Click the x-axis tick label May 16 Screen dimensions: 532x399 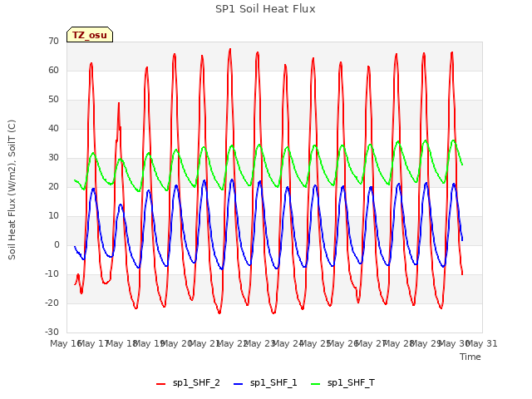click(x=65, y=343)
